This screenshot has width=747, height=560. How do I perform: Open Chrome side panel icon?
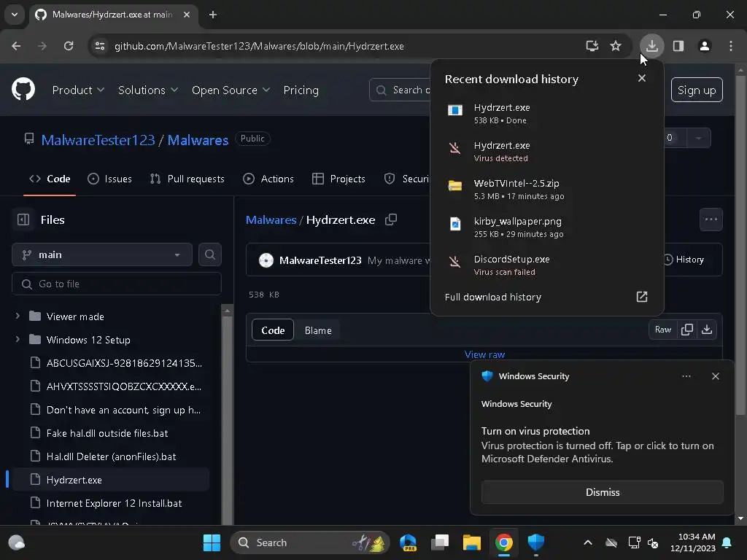(x=678, y=46)
